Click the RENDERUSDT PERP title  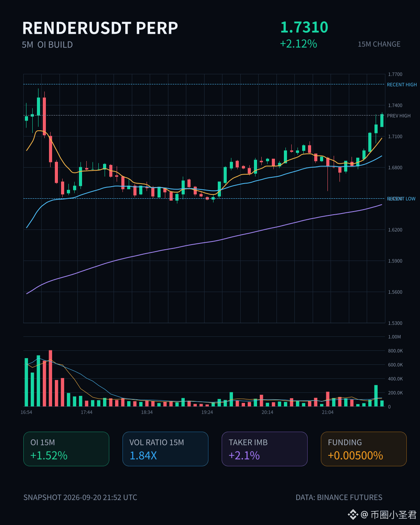pos(100,28)
